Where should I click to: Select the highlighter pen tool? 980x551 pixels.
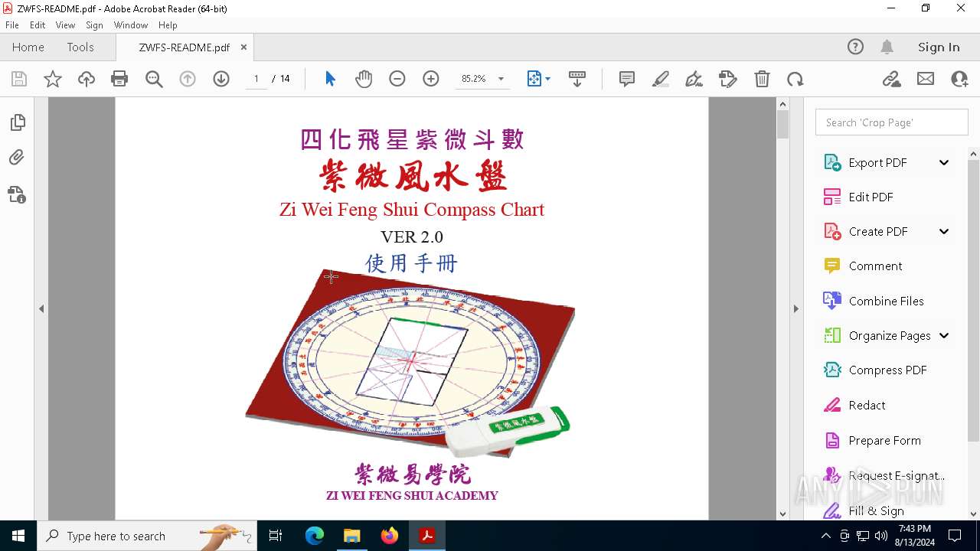point(661,79)
